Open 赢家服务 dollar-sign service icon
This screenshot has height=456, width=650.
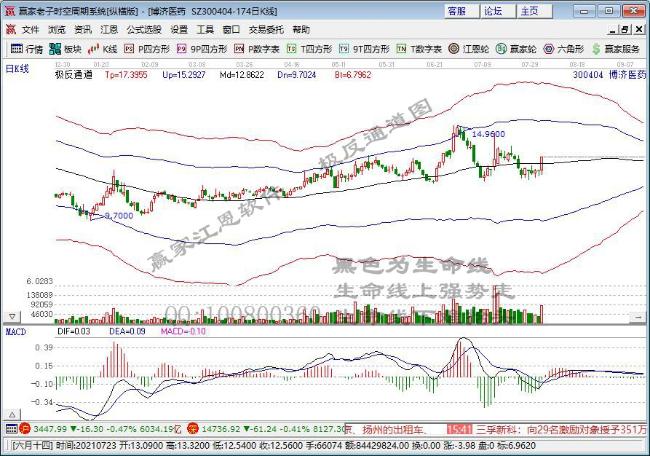[615, 49]
